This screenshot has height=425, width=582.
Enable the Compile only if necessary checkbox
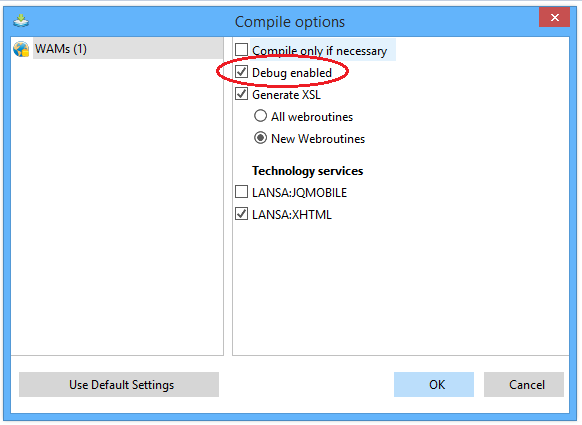[241, 49]
